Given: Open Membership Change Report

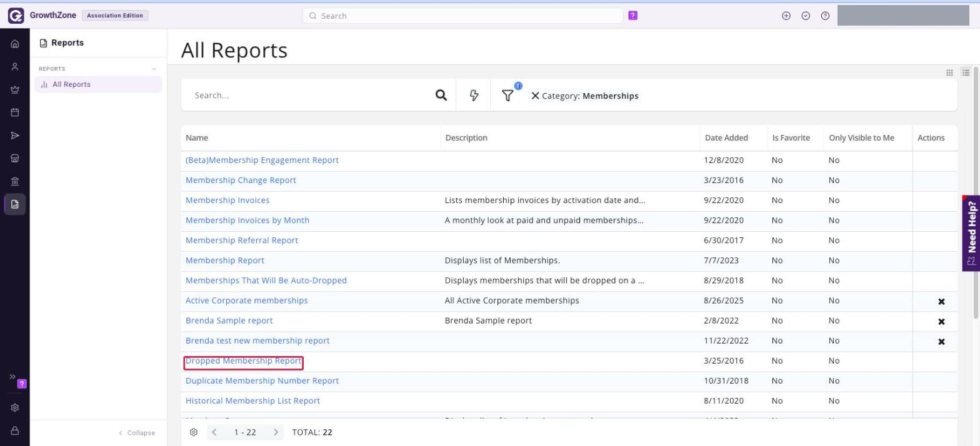Looking at the screenshot, I should coord(241,180).
